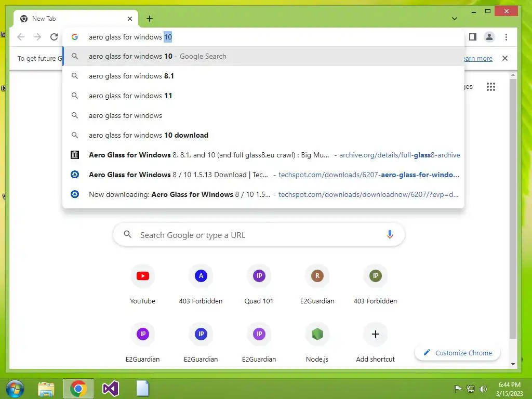Open the TechSpot 1.5.13 Download suggestion
Image resolution: width=532 pixels, height=399 pixels.
263,175
